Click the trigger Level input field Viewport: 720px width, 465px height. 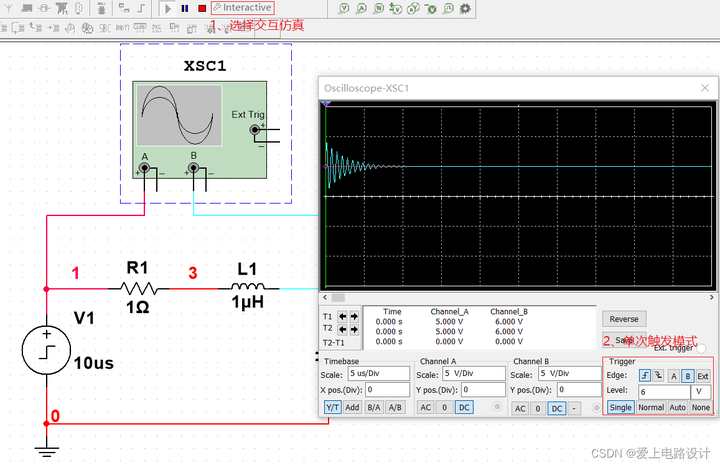[662, 391]
